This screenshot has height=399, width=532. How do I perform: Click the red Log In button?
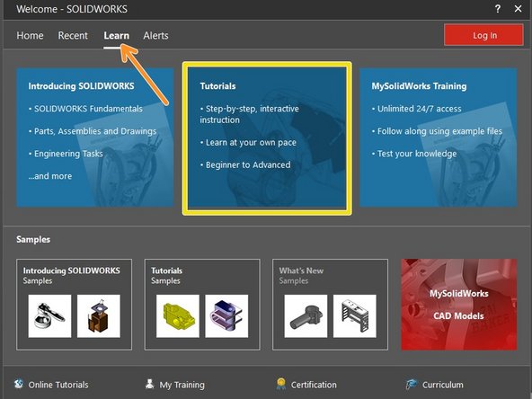click(483, 35)
